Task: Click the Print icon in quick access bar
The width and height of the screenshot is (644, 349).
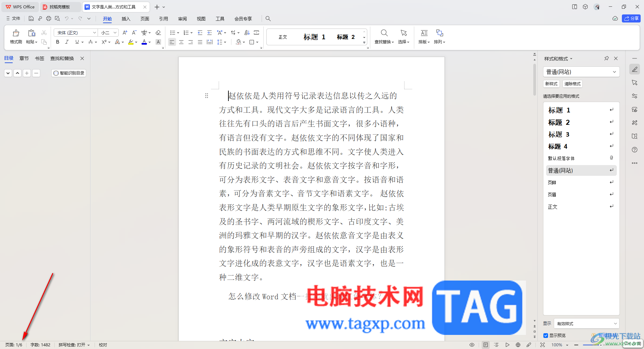Action: pyautogui.click(x=49, y=18)
